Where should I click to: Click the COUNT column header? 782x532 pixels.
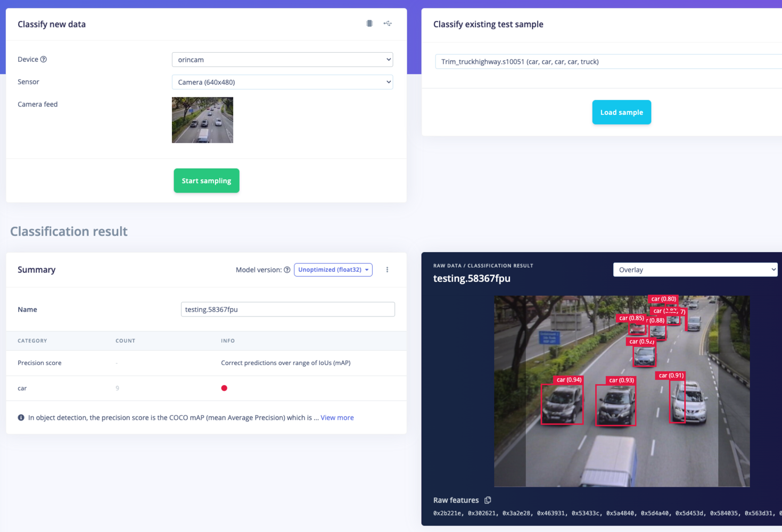(x=125, y=341)
